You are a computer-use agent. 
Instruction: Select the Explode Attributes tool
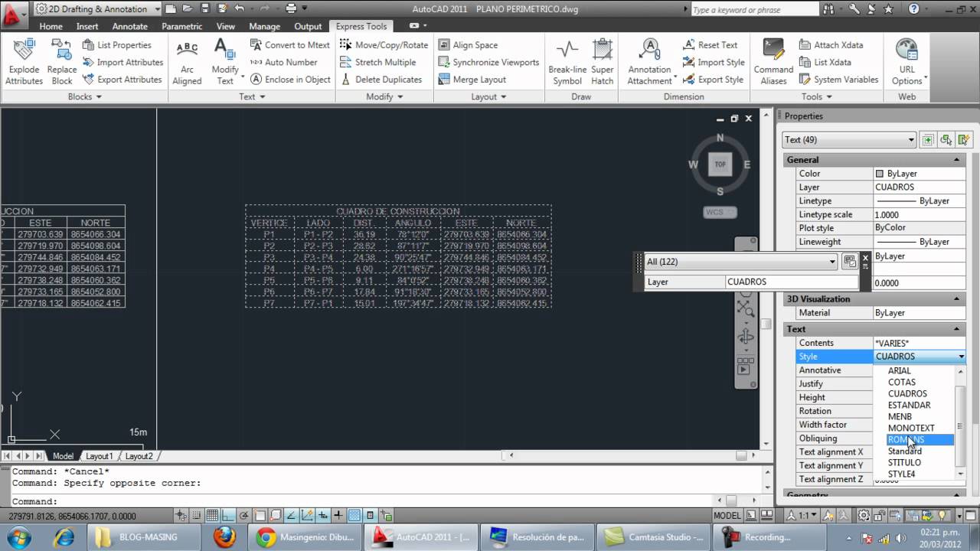(x=23, y=62)
